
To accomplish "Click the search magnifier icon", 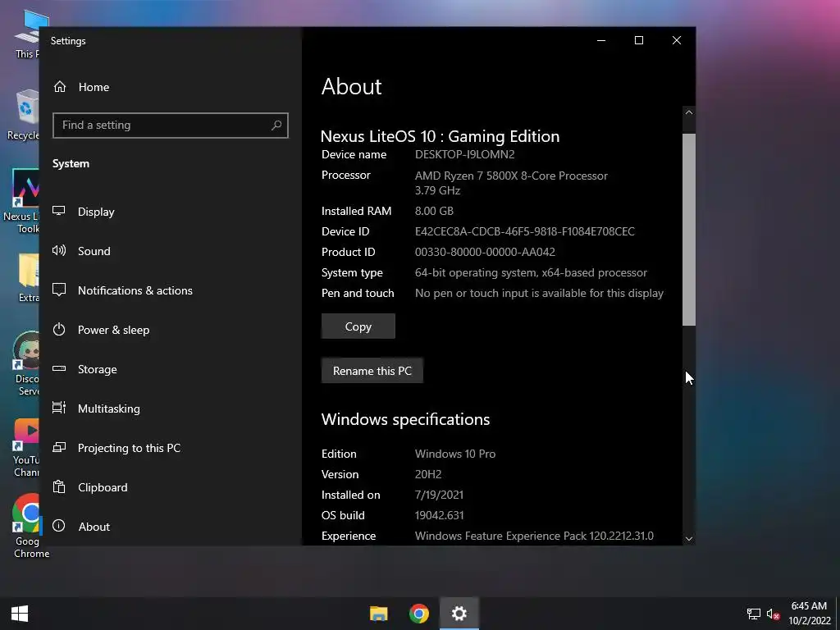I will click(x=276, y=126).
